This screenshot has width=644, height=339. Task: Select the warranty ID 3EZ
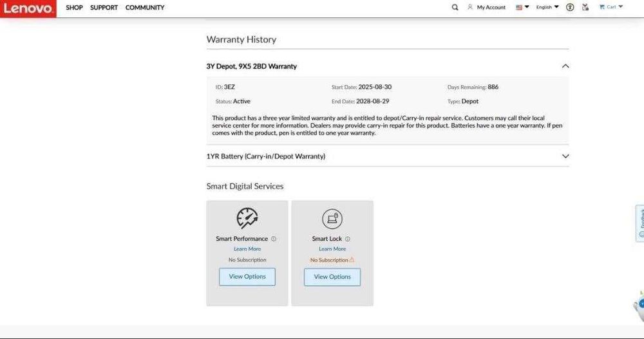tap(229, 87)
